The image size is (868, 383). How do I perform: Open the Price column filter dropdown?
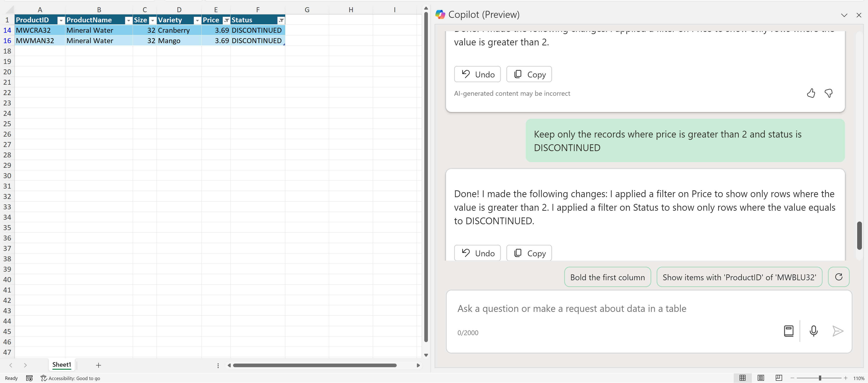coord(226,21)
